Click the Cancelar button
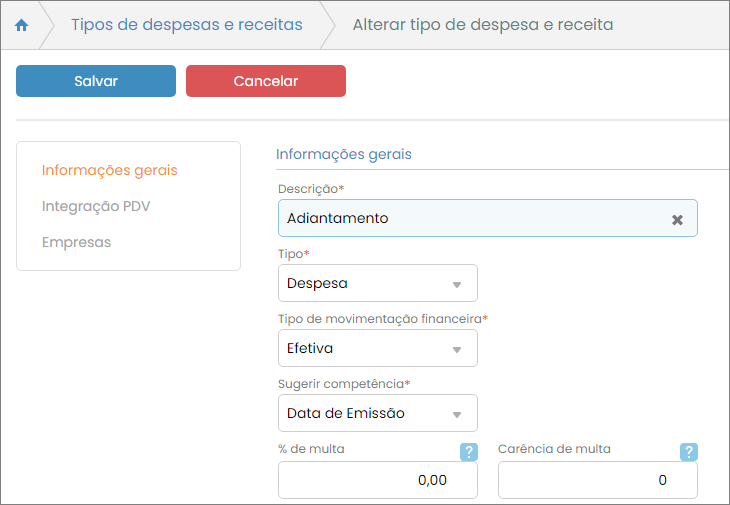Viewport: 730px width, 505px height. coord(265,81)
